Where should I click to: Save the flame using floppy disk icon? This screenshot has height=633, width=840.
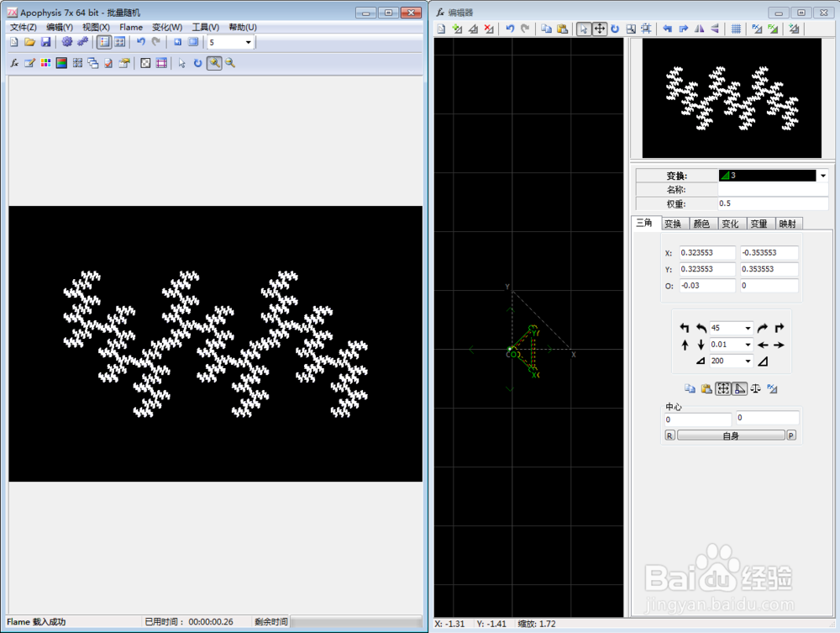tap(45, 42)
